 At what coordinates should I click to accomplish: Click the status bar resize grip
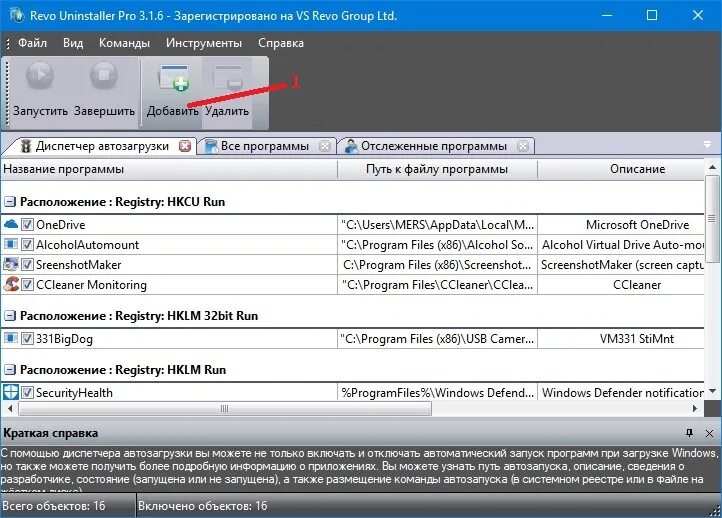[716, 510]
